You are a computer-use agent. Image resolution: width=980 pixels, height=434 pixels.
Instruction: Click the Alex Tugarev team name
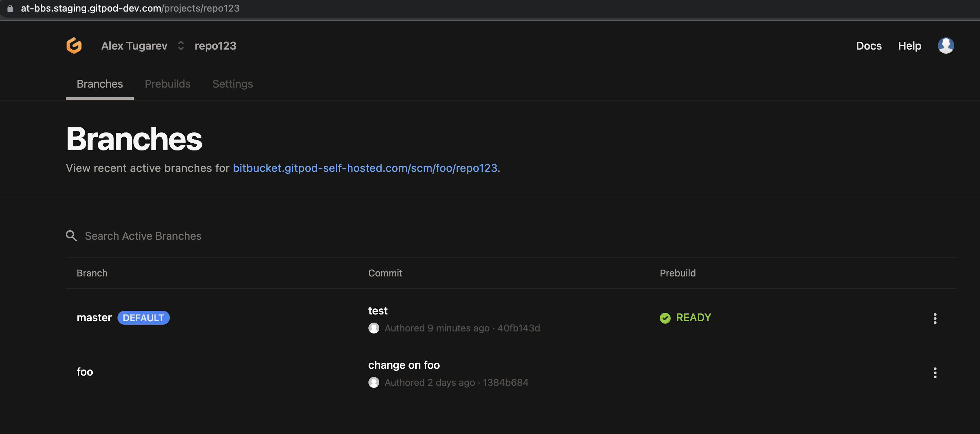[x=134, y=46]
